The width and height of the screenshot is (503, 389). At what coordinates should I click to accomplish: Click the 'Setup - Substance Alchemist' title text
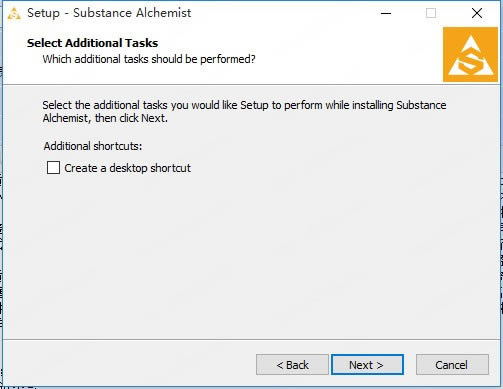pos(109,13)
